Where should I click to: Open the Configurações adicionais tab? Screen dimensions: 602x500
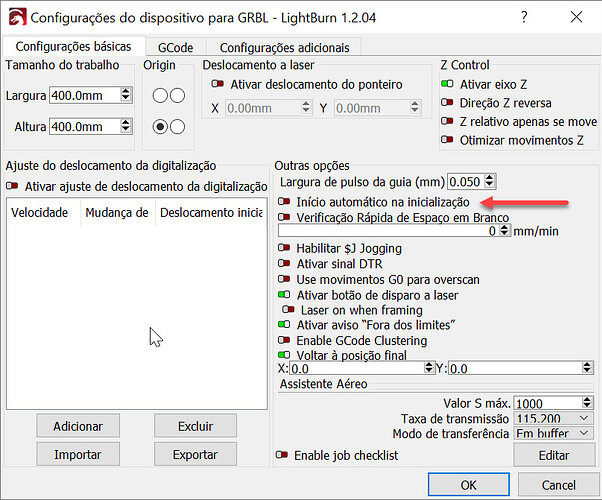284,47
